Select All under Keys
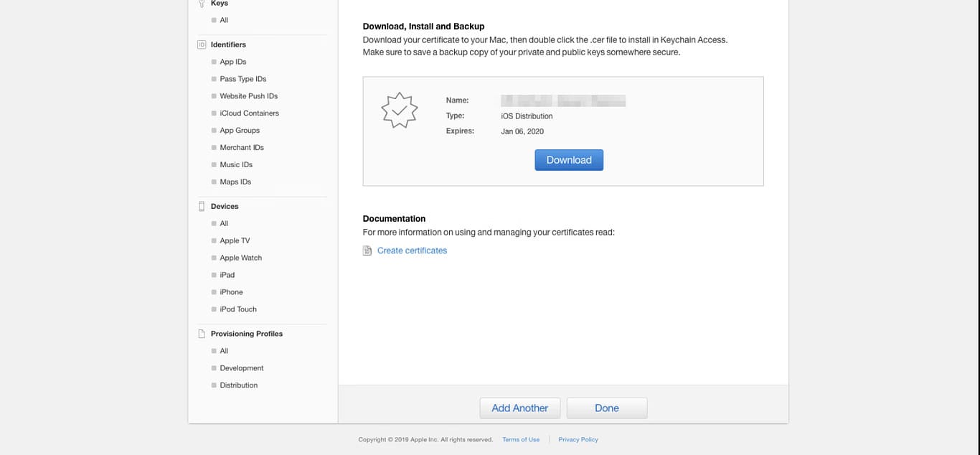Screen dimensions: 980x455 click(223, 20)
